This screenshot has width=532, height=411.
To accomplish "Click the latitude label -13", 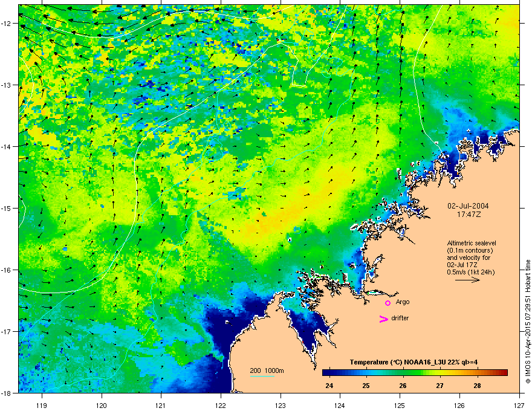I will 7,85.
